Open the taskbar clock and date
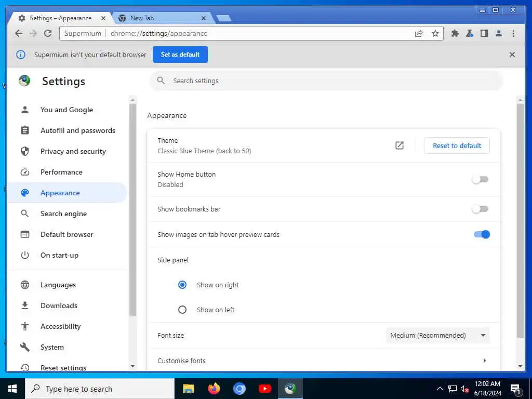The image size is (532, 399). pyautogui.click(x=487, y=389)
